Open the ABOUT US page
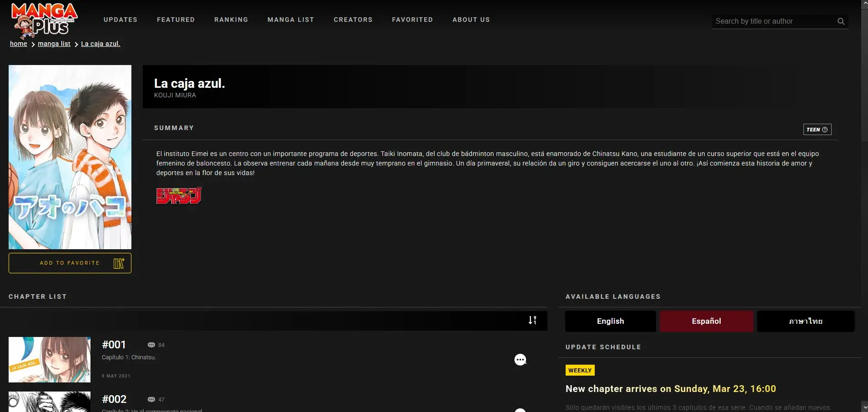868x412 pixels. coord(471,20)
